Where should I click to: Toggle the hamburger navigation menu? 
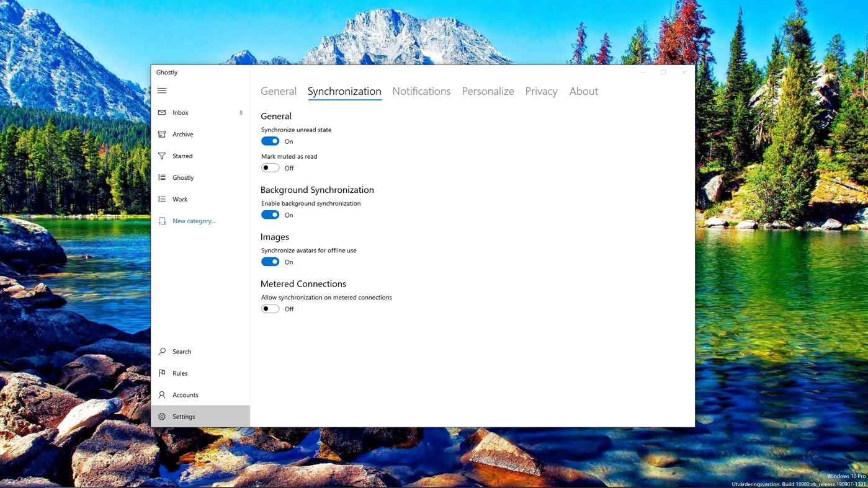tap(162, 91)
